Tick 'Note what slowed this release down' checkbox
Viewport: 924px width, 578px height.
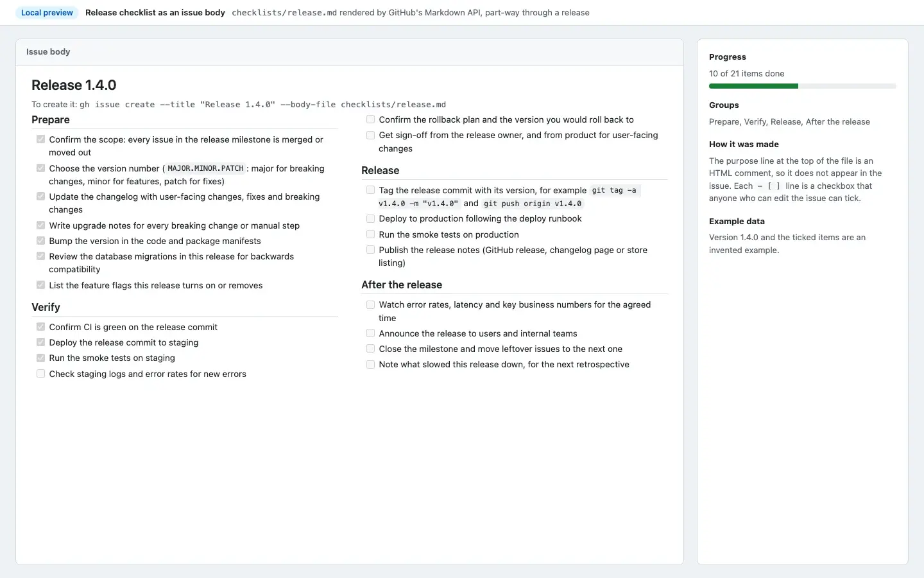point(370,364)
